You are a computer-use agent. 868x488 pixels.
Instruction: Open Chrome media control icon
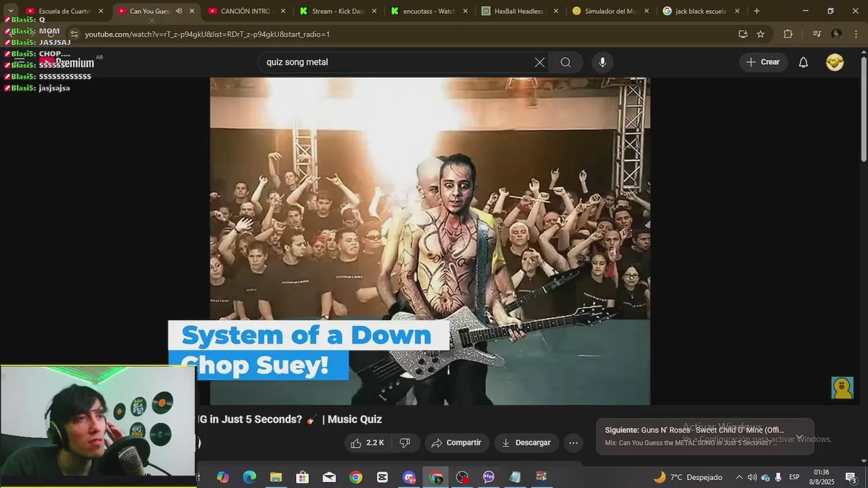pyautogui.click(x=816, y=34)
